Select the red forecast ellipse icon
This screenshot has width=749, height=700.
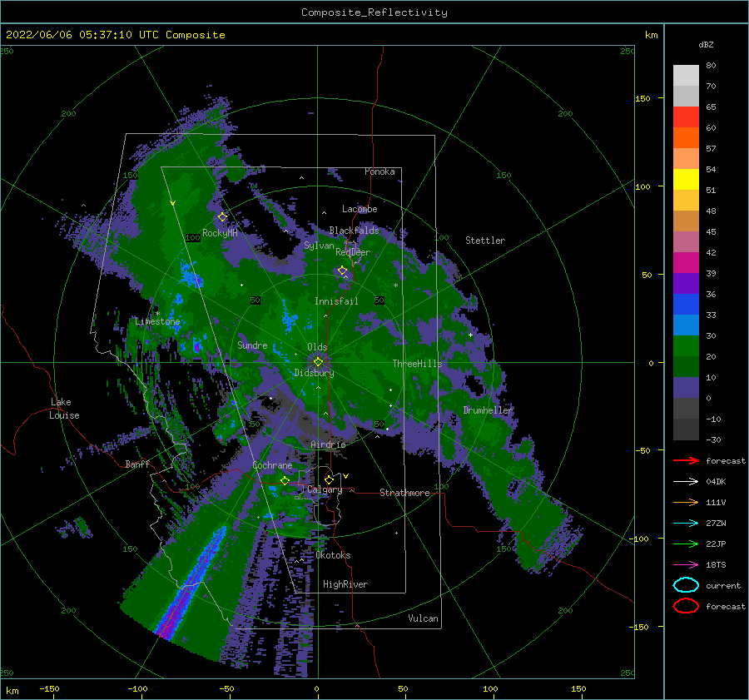(x=686, y=606)
